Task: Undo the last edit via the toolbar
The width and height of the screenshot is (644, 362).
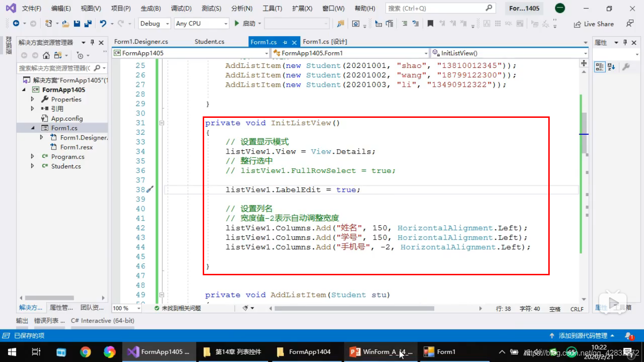Action: [103, 24]
